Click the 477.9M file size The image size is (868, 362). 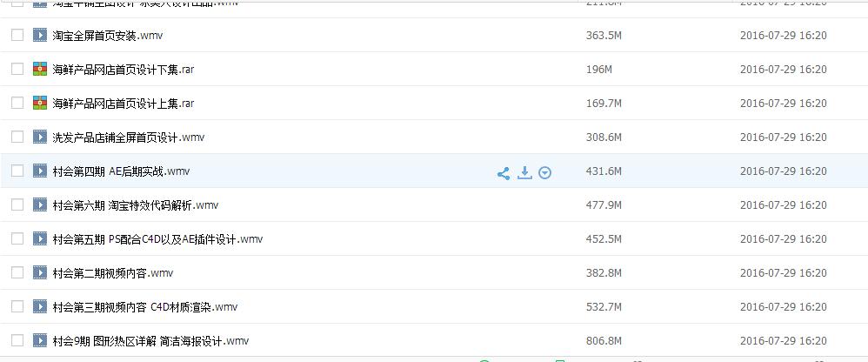click(604, 204)
